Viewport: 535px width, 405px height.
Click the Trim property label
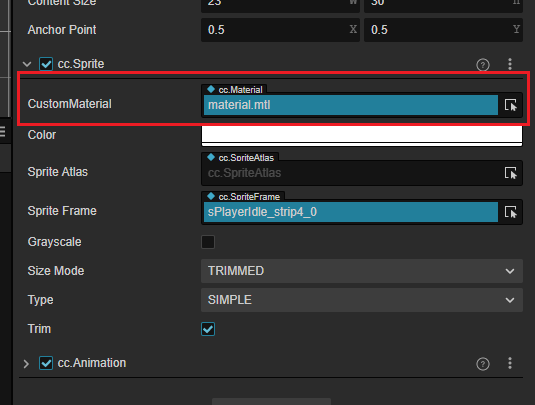point(39,329)
